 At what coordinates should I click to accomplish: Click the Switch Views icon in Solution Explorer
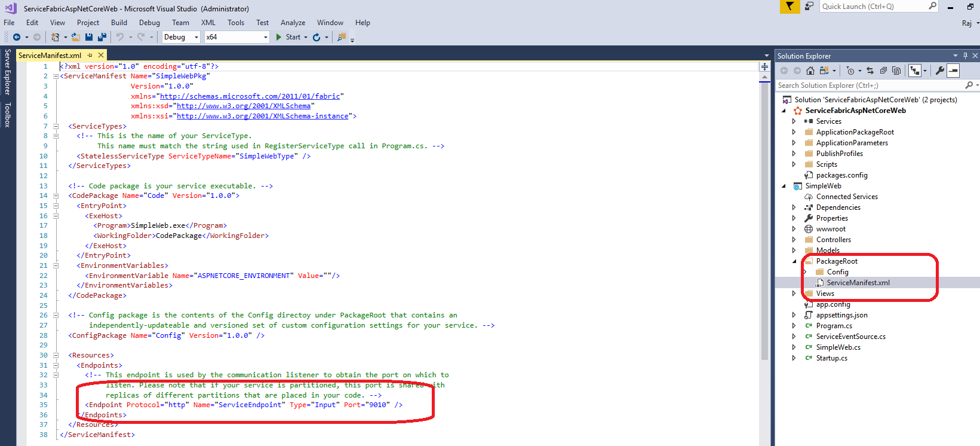pos(824,71)
